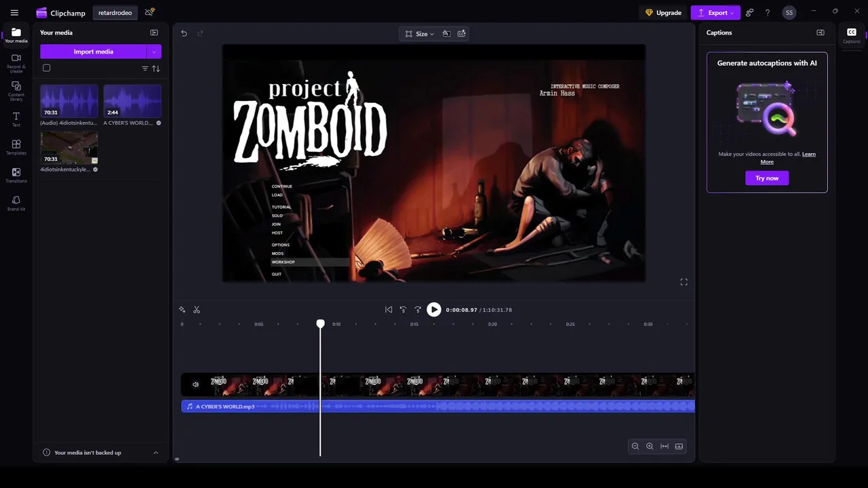Screen dimensions: 868x488
Task: Open the Text sidebar tab
Action: [x=16, y=119]
